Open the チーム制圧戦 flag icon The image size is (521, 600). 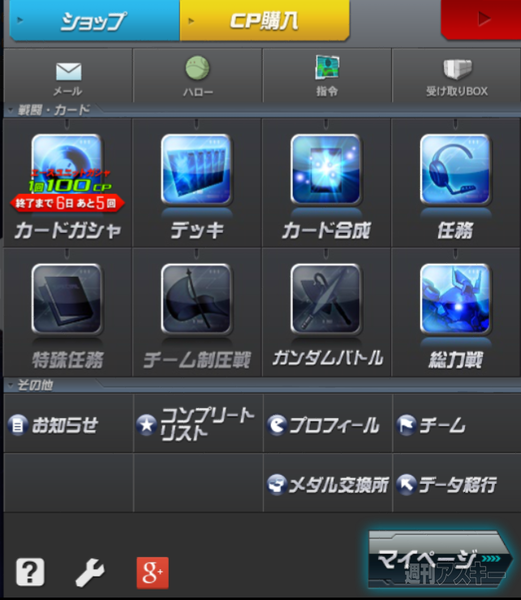[197, 298]
